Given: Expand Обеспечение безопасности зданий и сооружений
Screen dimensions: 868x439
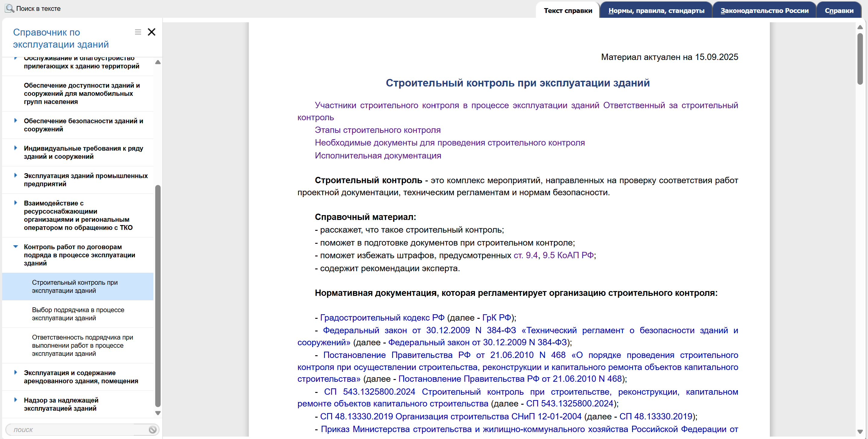Looking at the screenshot, I should [15, 121].
